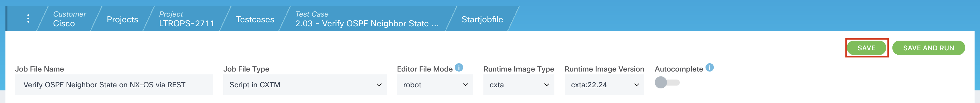Go to the Customer Cisco breadcrumb
This screenshot has width=980, height=103.
pyautogui.click(x=69, y=19)
